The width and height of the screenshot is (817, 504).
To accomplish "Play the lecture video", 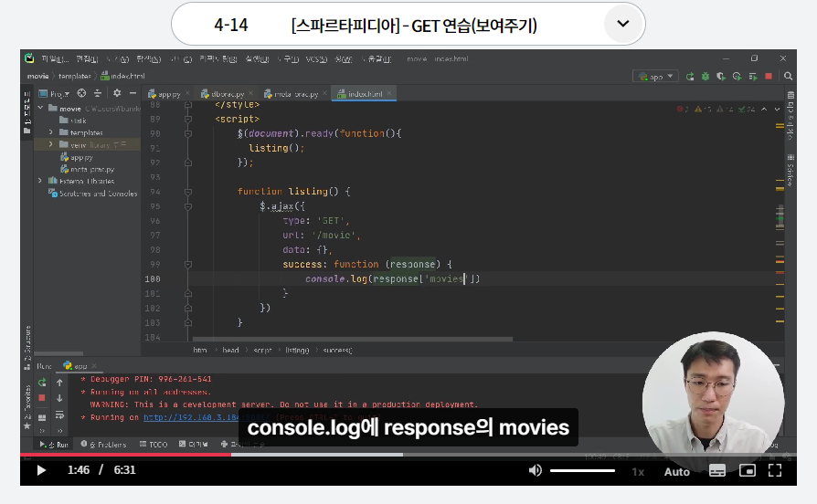I will pyautogui.click(x=41, y=471).
